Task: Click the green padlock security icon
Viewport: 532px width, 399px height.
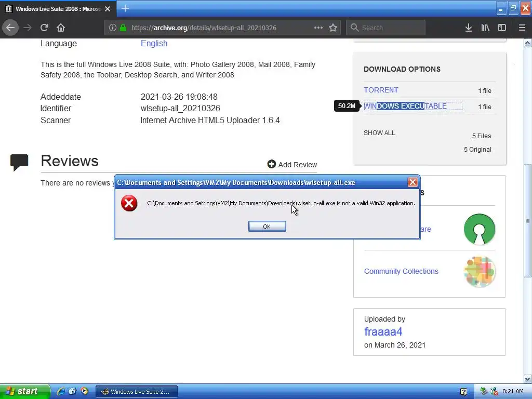Action: [123, 28]
